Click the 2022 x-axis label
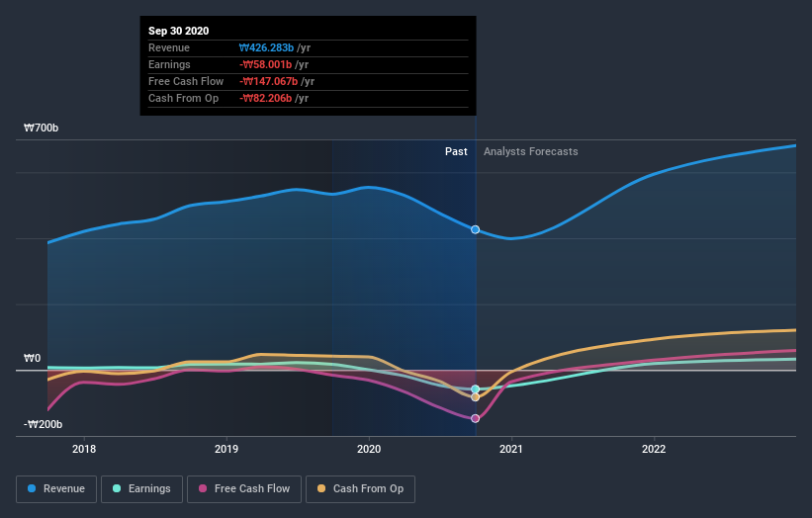The image size is (812, 518). [x=654, y=449]
